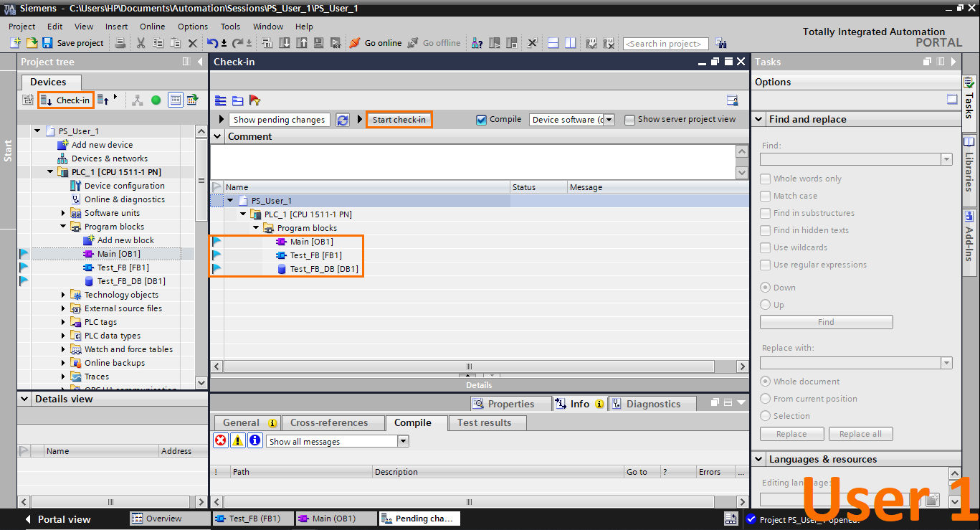Collapse the Program blocks tree node
The height and width of the screenshot is (530, 980).
point(64,226)
